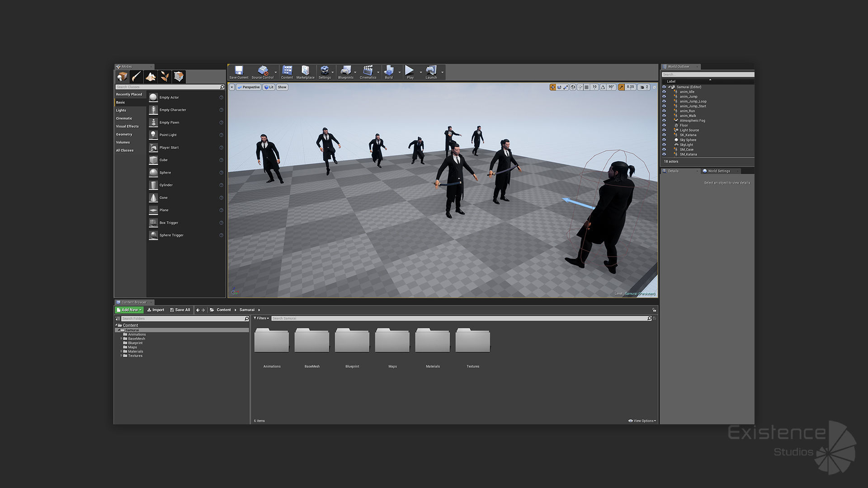Expand the Materials folder in the folder tree
The image size is (868, 488).
click(121, 352)
